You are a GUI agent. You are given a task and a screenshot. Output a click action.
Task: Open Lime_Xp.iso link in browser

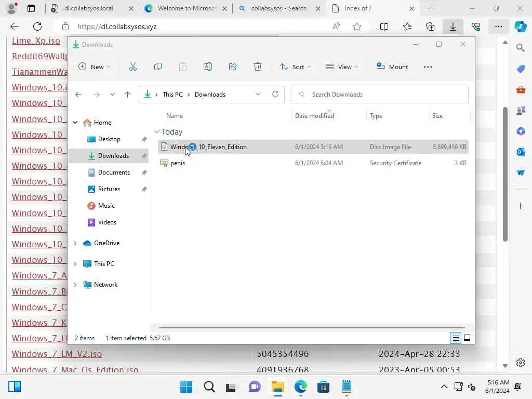pos(36,41)
